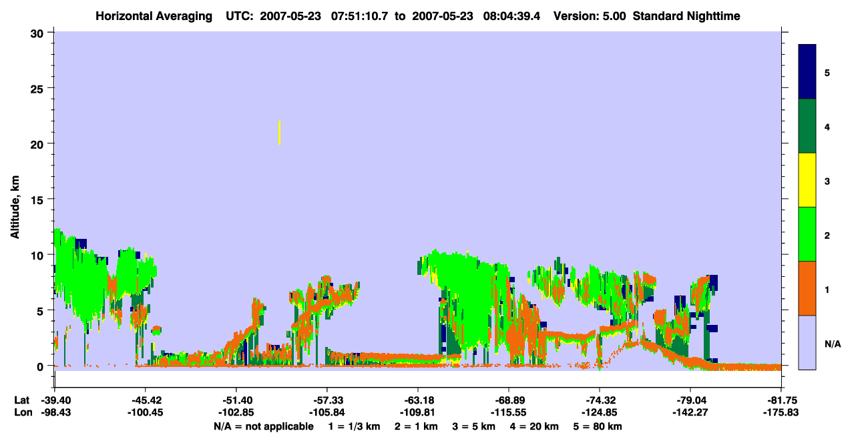Click the '1 = 1/3 km' legend text

355,426
